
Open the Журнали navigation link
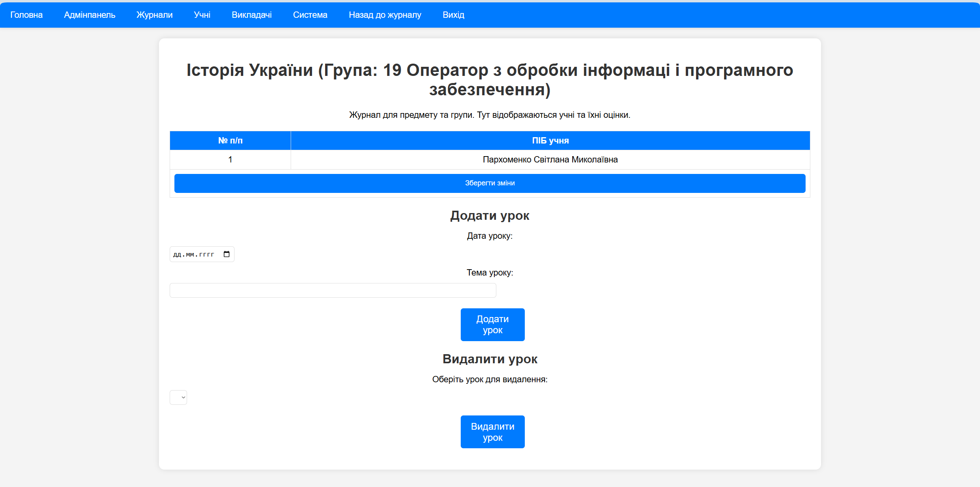(155, 15)
